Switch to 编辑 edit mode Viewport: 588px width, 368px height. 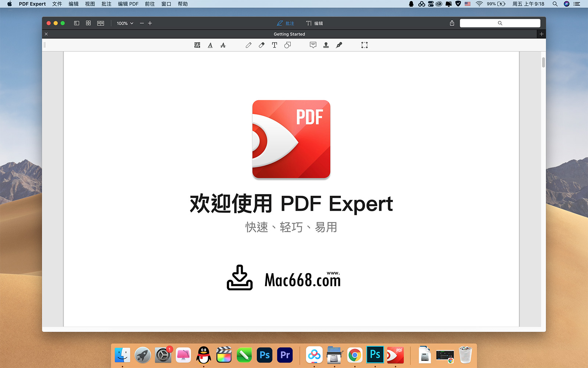(315, 23)
